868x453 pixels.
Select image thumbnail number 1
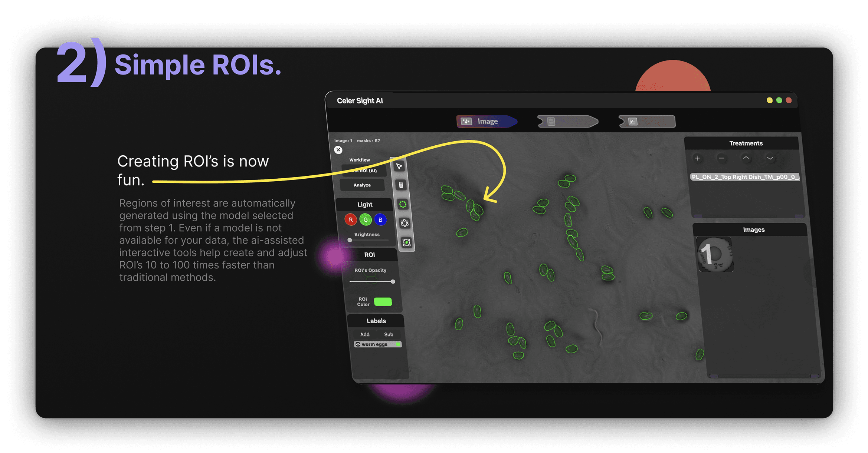[715, 255]
